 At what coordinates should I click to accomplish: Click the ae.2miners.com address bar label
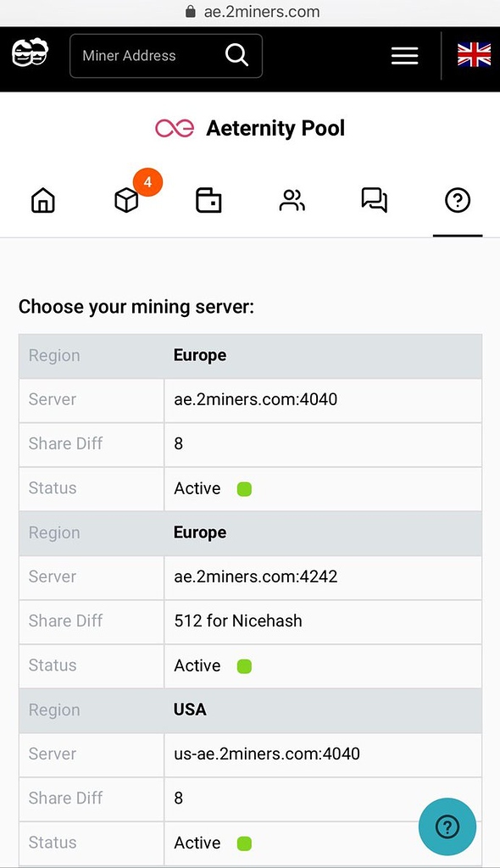coord(261,12)
